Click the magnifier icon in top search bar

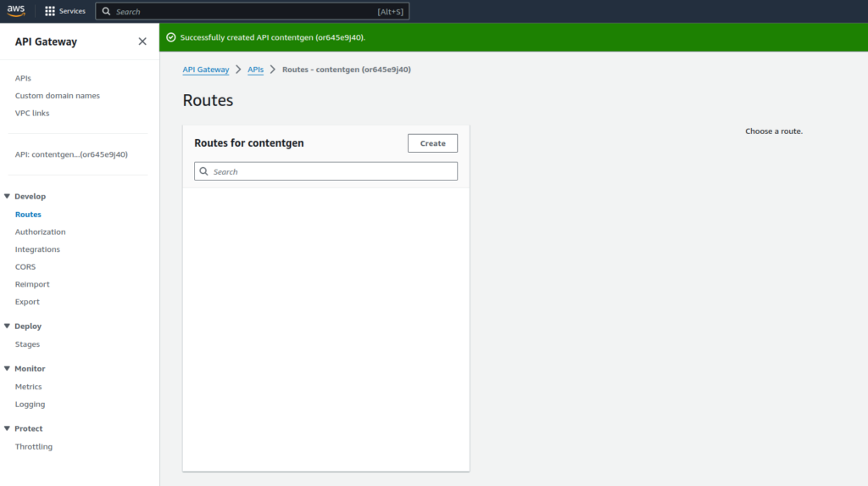(x=106, y=11)
